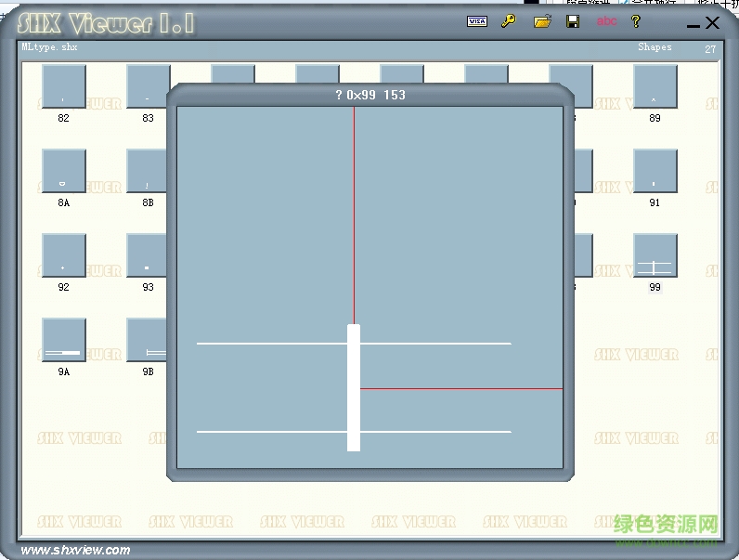
Task: Open the registration key icon
Action: 509,21
